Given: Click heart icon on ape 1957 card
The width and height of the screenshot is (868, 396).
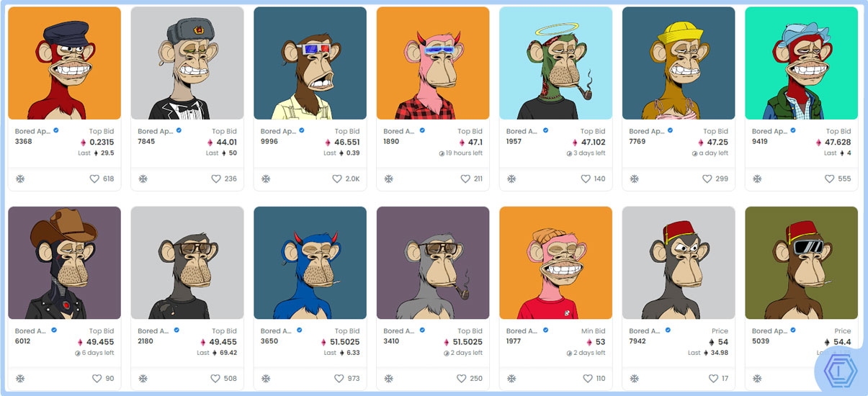Looking at the screenshot, I should tap(586, 179).
